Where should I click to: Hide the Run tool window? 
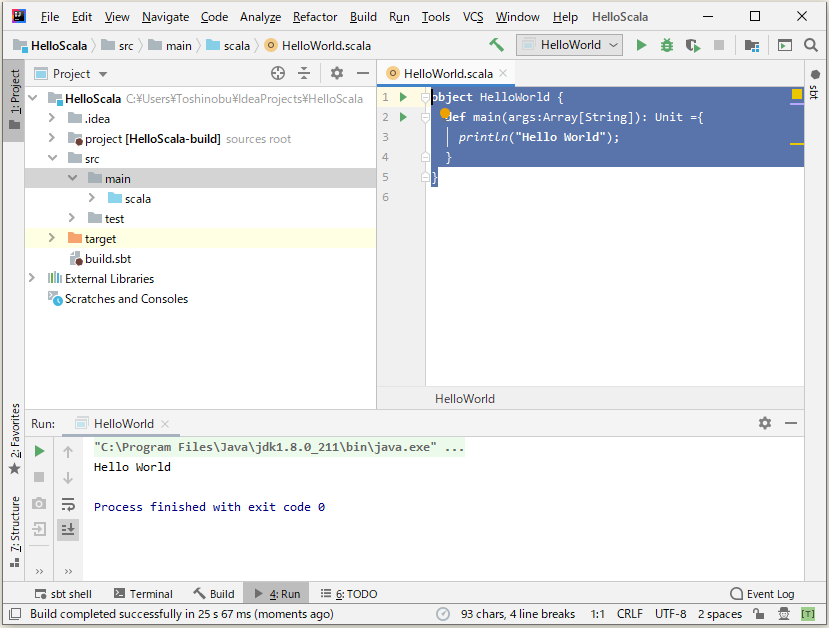click(x=791, y=423)
